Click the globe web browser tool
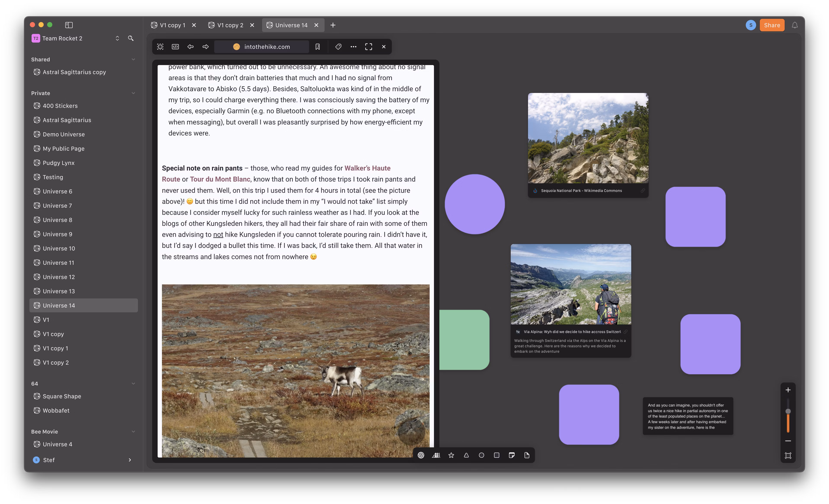 421,455
